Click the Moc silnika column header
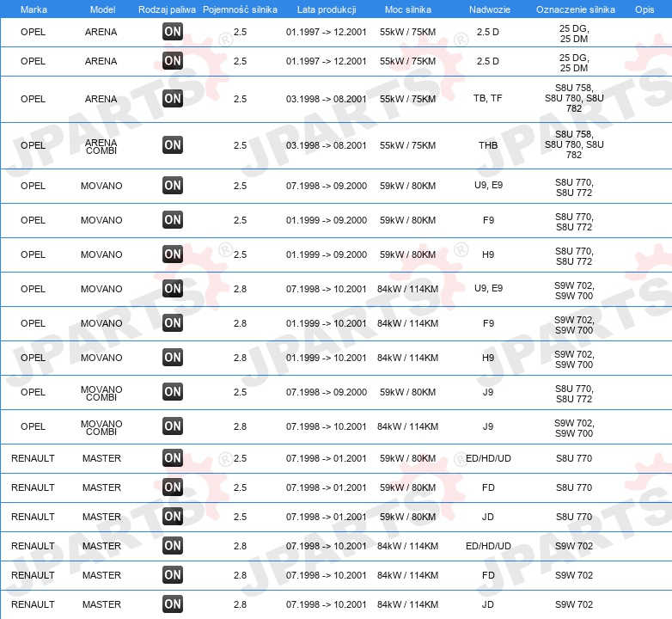Image resolution: width=672 pixels, height=619 pixels. point(408,9)
